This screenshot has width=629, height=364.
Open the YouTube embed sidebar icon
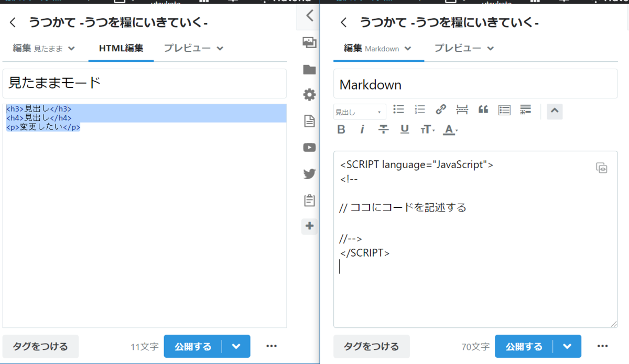(309, 148)
